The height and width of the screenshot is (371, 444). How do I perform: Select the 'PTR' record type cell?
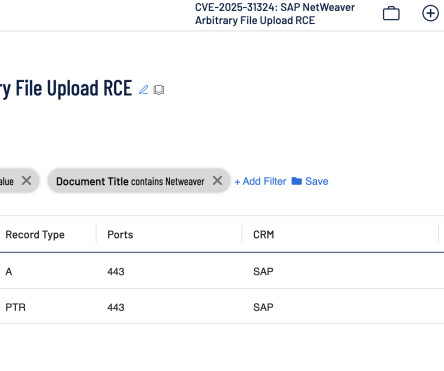(15, 307)
